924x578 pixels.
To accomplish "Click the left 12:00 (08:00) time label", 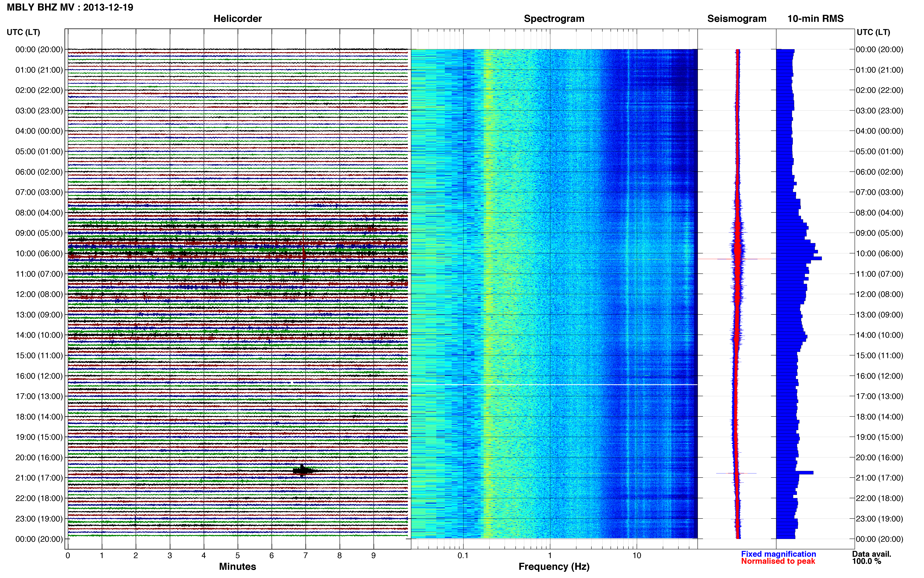I will click(39, 294).
